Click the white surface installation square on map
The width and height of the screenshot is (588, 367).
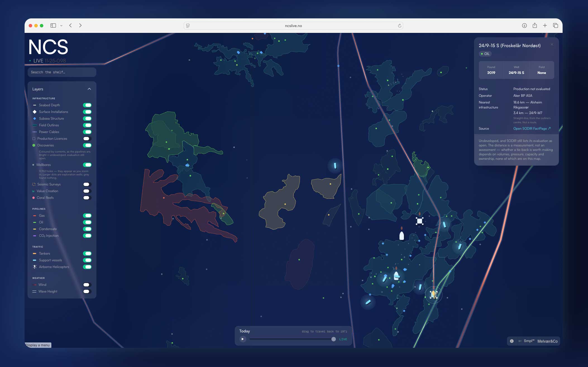419,221
